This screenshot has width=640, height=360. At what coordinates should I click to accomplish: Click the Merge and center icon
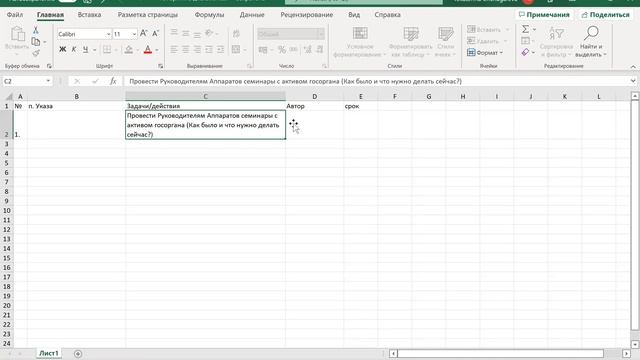click(x=236, y=50)
